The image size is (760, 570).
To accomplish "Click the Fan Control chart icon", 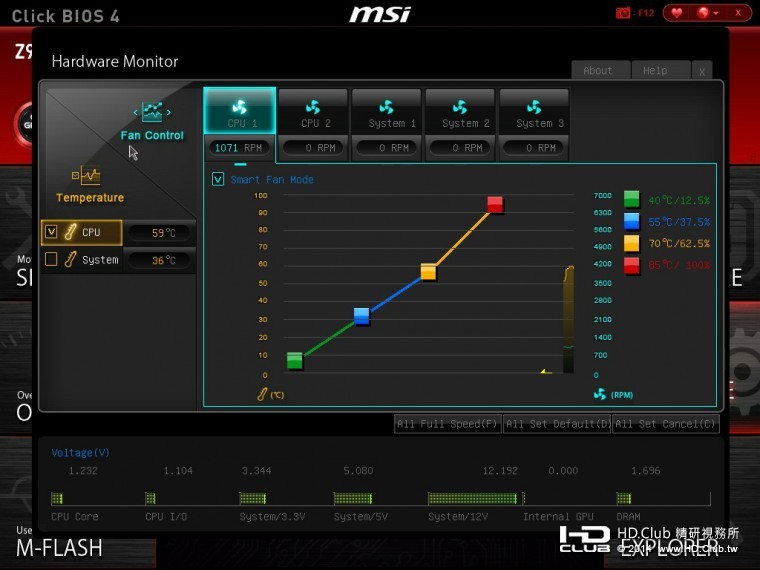I will click(x=152, y=112).
